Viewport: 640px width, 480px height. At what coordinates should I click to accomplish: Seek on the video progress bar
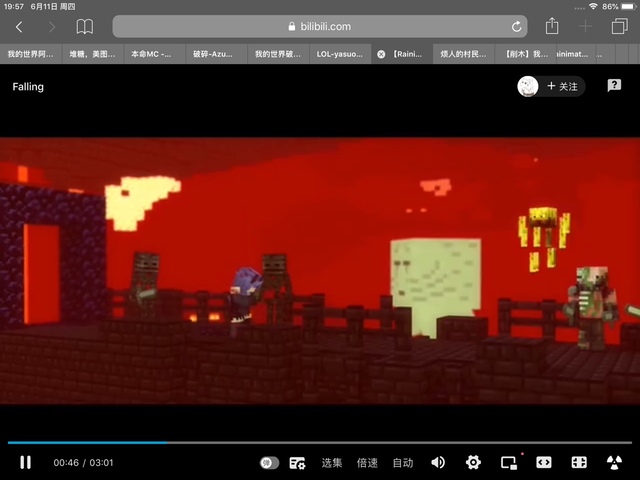coord(320,442)
